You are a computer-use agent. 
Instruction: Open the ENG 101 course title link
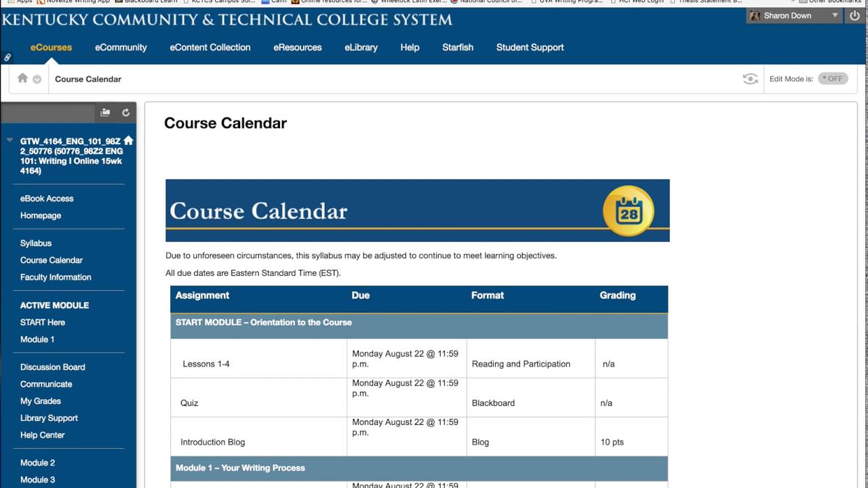tap(71, 156)
